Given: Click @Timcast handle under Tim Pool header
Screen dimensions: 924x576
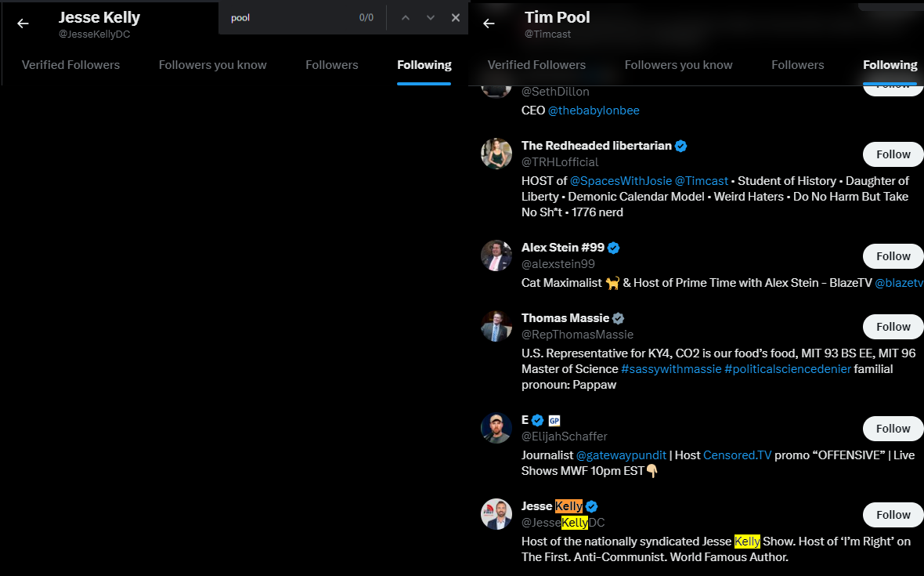Looking at the screenshot, I should 548,34.
